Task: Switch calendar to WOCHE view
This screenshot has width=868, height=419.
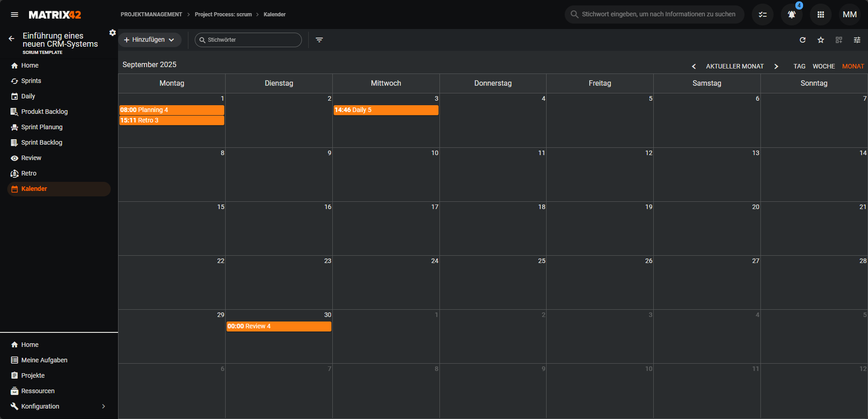Action: click(824, 66)
